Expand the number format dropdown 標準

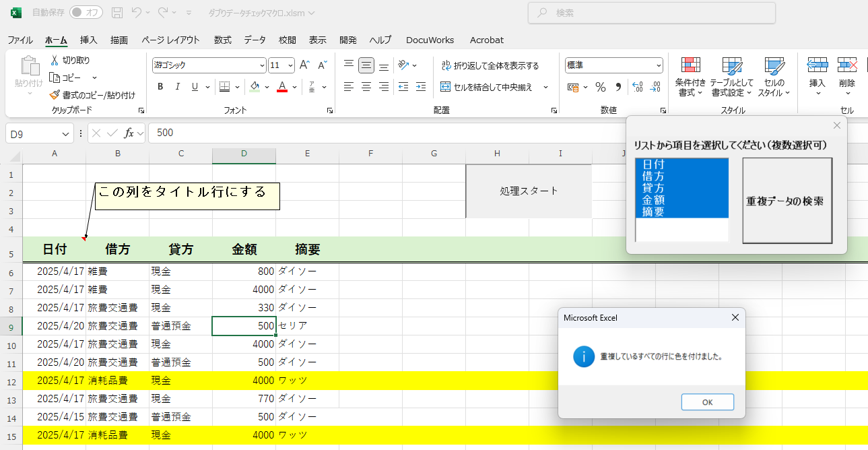[x=659, y=65]
